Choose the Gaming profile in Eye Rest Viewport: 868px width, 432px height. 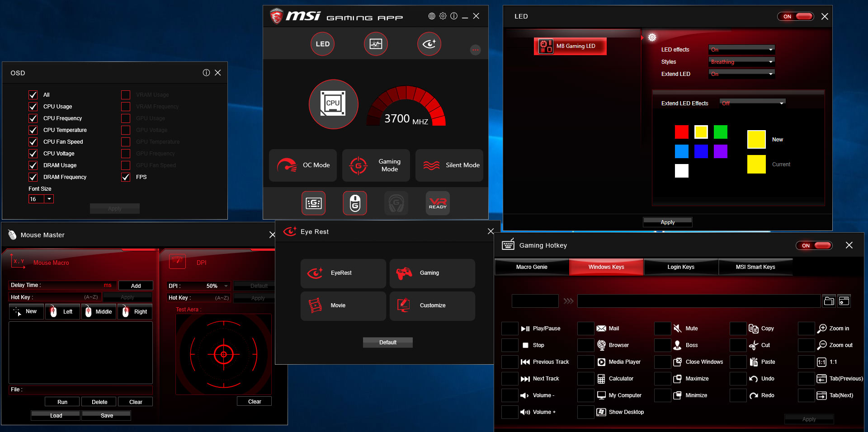pos(432,273)
